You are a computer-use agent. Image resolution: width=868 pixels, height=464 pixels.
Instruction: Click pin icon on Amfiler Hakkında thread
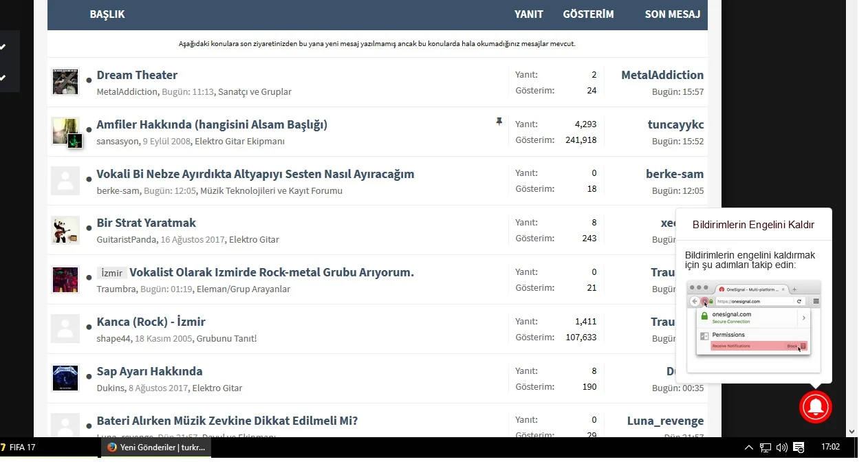(499, 122)
